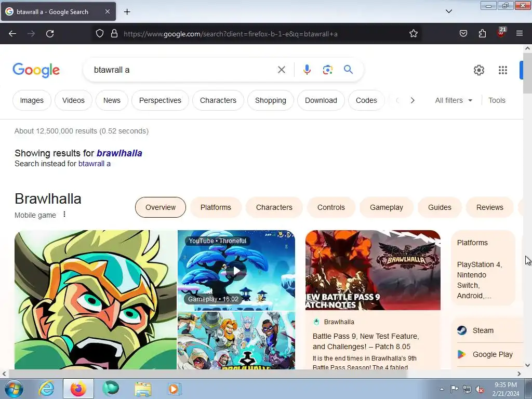Show hidden system tray icons
532x399 pixels.
point(442,389)
